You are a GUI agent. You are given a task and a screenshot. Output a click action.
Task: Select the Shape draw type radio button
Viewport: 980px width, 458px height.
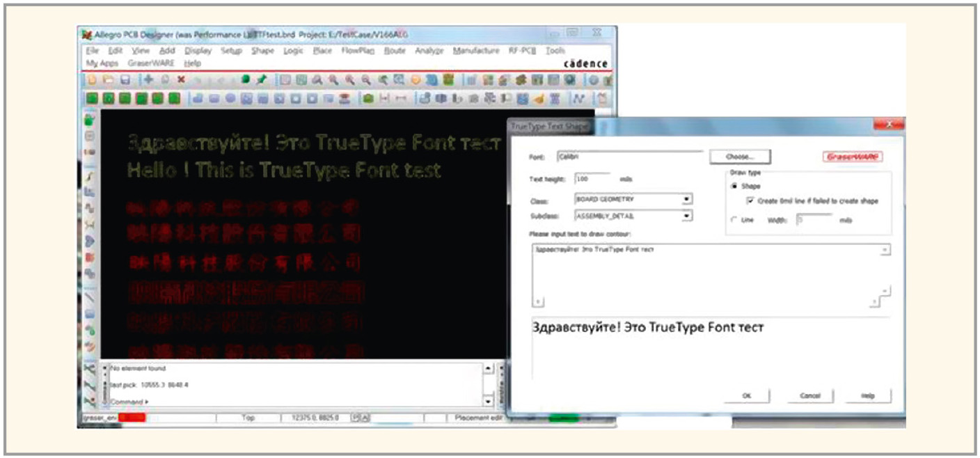click(x=734, y=187)
